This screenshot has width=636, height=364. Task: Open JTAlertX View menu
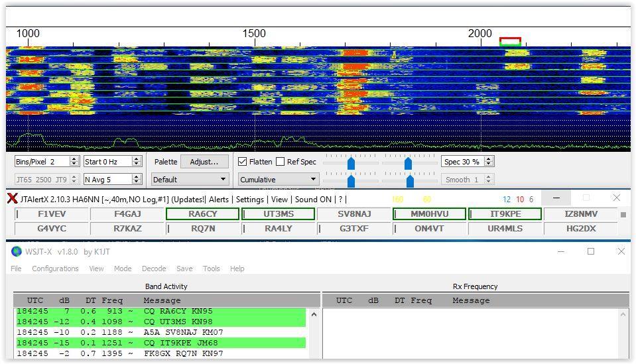click(279, 199)
